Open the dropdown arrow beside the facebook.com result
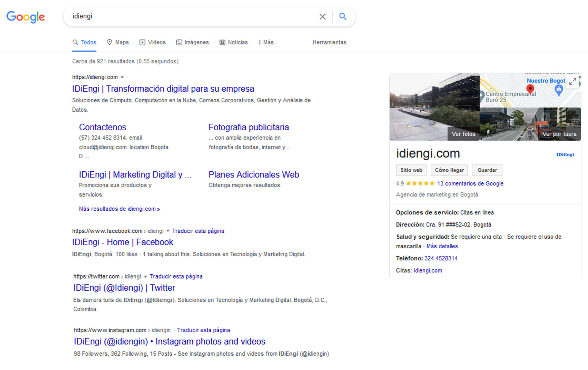This screenshot has height=370, width=588. (x=168, y=231)
